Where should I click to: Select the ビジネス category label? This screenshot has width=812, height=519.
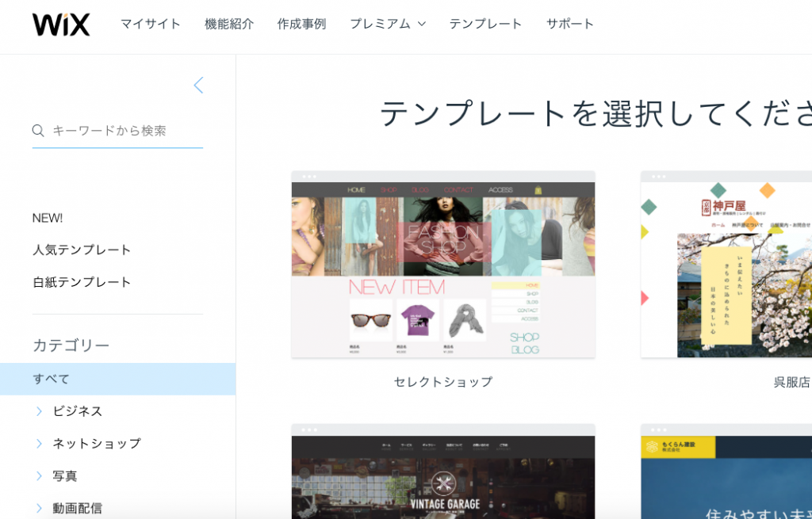click(x=78, y=411)
